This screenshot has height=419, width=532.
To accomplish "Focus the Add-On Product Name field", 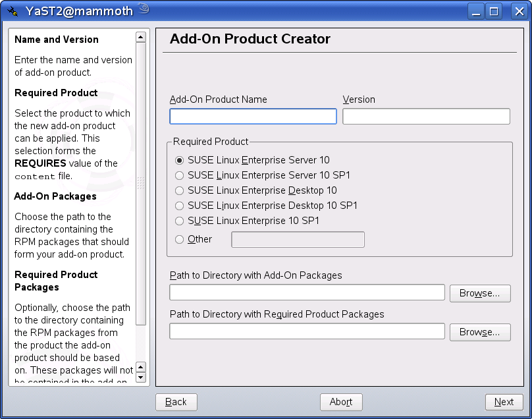I will (253, 117).
